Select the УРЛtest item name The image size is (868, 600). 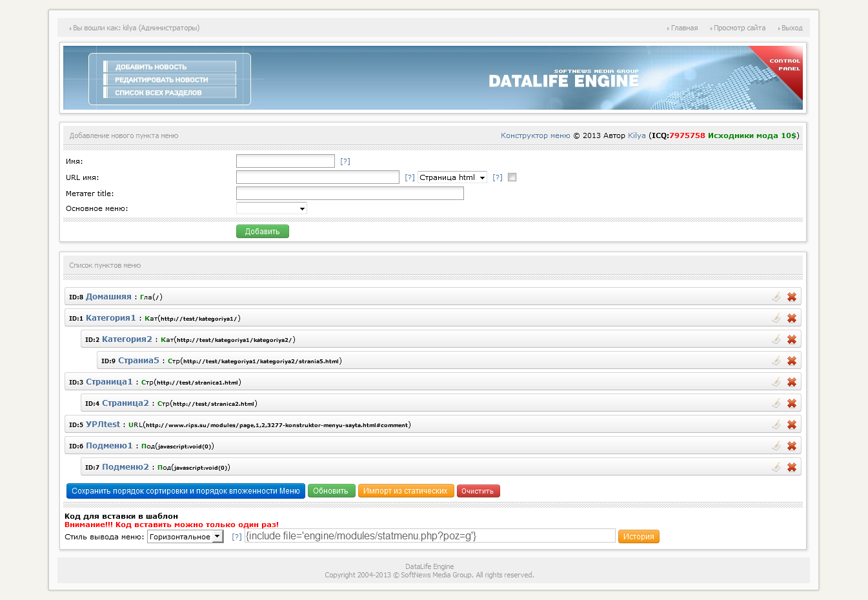click(x=103, y=425)
